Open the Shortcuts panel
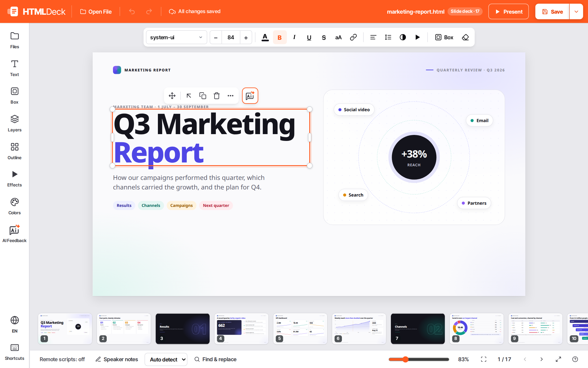The height and width of the screenshot is (368, 588). tap(14, 352)
